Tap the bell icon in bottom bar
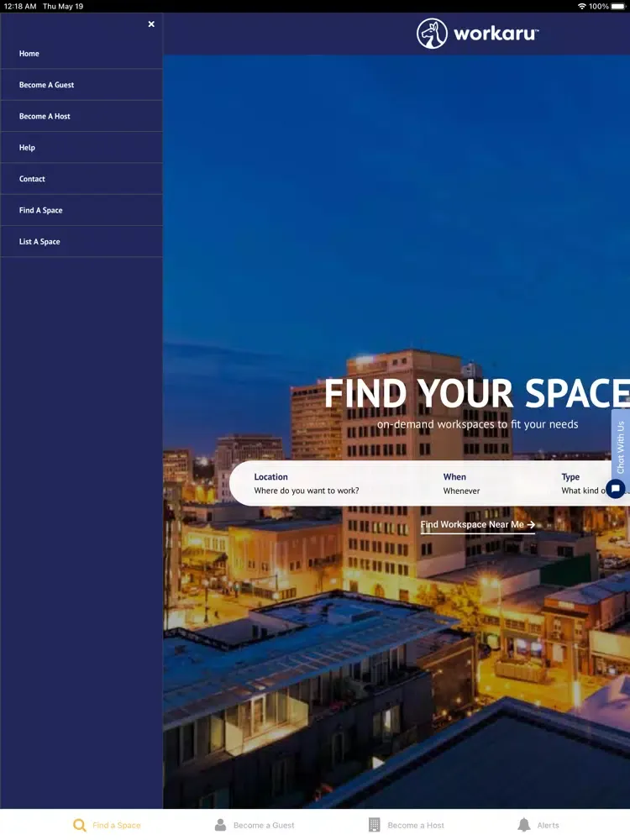 [x=524, y=825]
